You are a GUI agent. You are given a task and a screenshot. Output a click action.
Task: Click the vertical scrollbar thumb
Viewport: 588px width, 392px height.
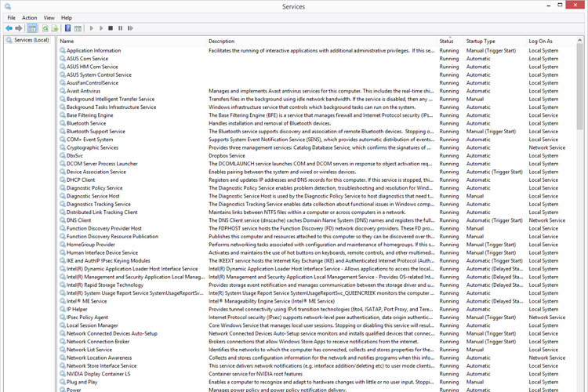pyautogui.click(x=579, y=87)
